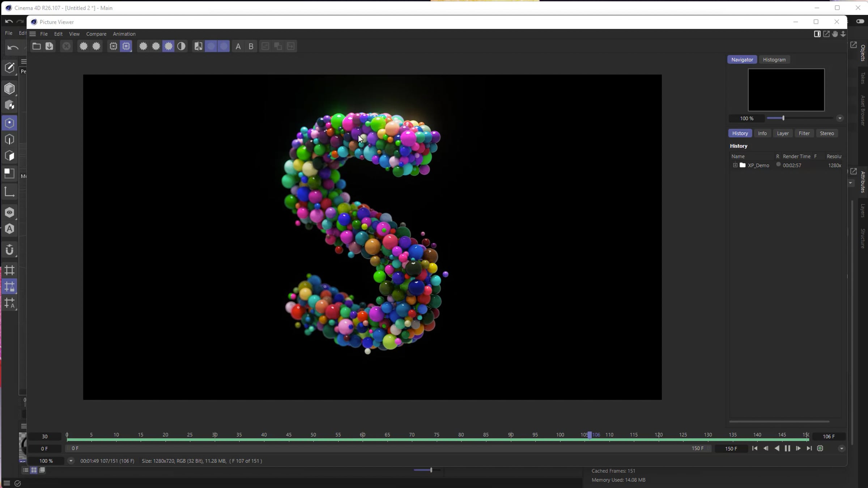Image resolution: width=868 pixels, height=488 pixels.
Task: Set compare image A
Action: click(x=238, y=46)
